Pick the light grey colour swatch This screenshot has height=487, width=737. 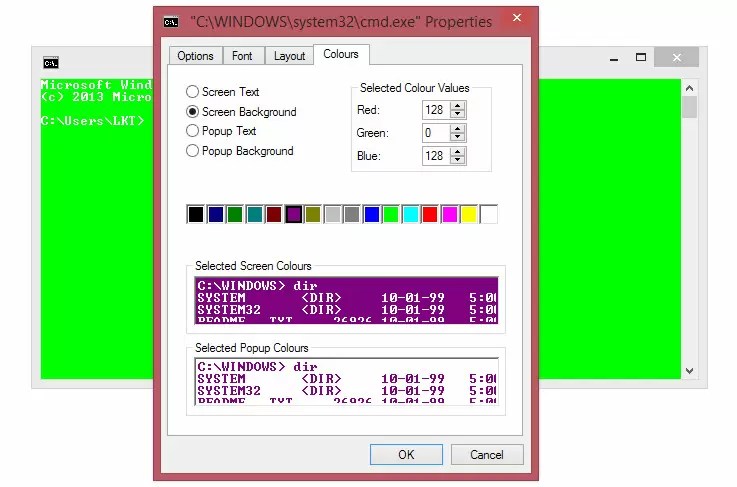point(333,214)
